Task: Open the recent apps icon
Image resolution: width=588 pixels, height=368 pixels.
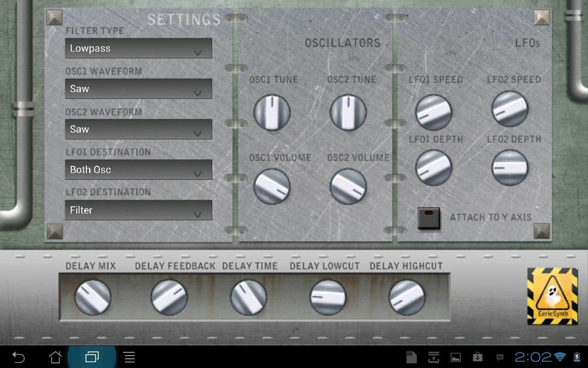Action: coord(92,357)
